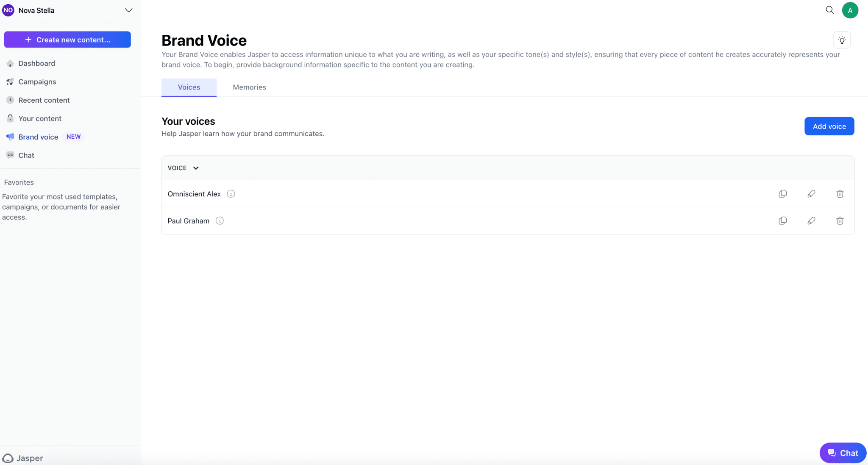Viewport: 868px width, 465px height.
Task: Sort by the VOICE column chevron
Action: 196,168
